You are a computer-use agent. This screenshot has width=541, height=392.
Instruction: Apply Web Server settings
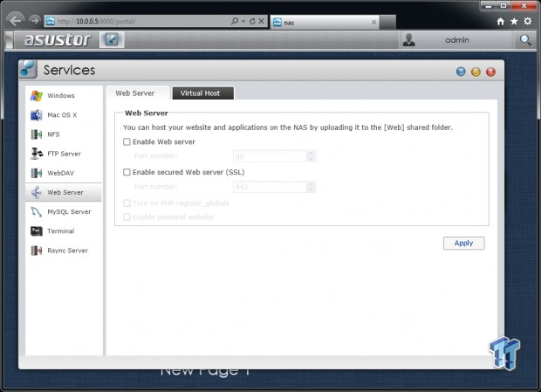click(463, 244)
